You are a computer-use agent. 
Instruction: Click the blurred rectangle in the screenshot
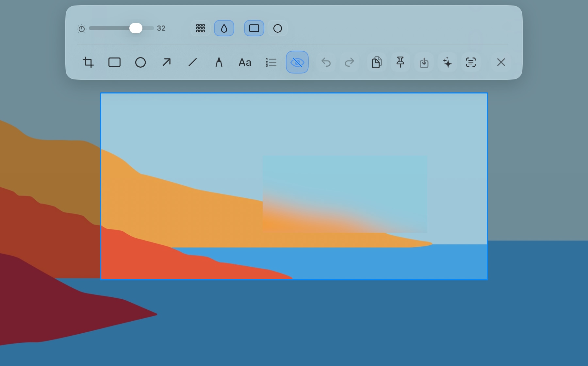[x=345, y=194]
